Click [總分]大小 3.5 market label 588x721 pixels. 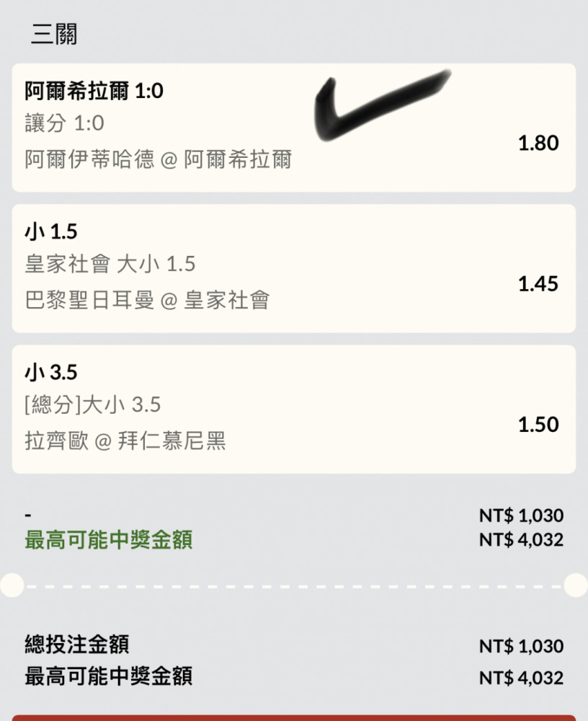(x=92, y=404)
